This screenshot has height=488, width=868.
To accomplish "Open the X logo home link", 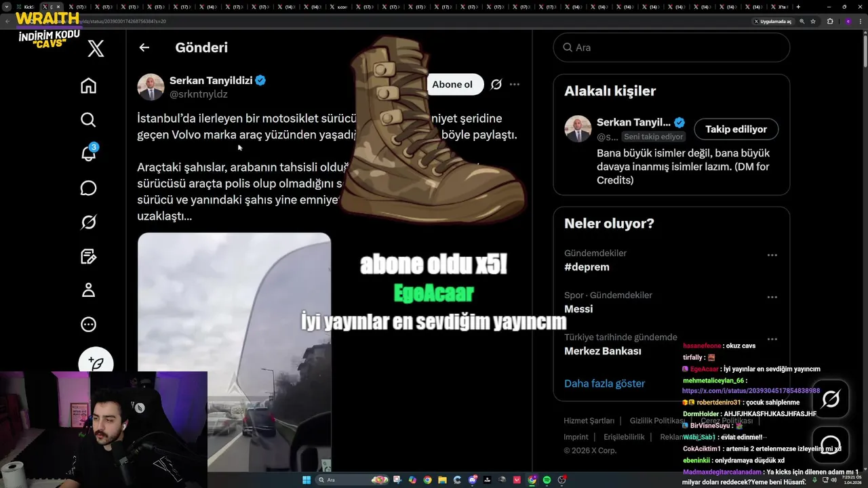I will [x=96, y=48].
